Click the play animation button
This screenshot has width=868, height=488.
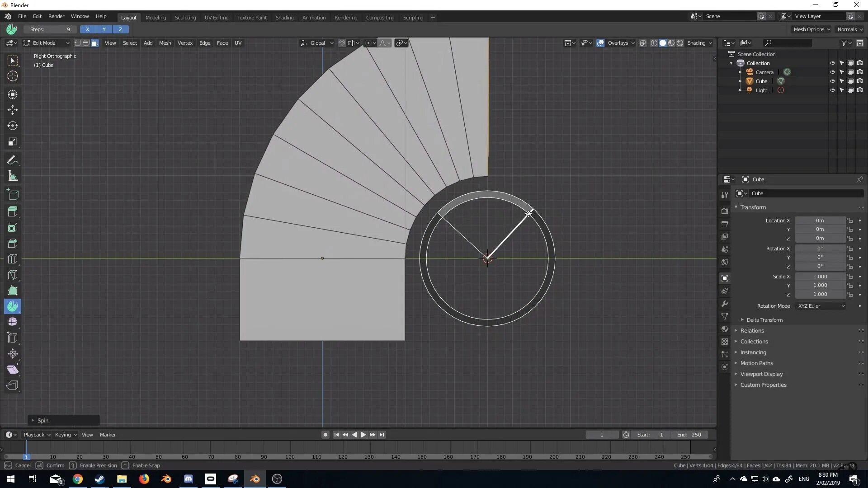[363, 435]
